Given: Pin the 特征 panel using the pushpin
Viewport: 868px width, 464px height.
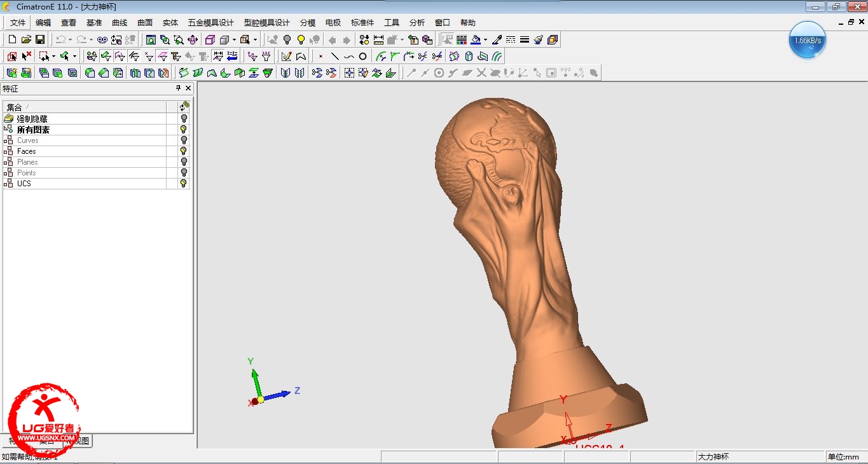Looking at the screenshot, I should point(179,88).
